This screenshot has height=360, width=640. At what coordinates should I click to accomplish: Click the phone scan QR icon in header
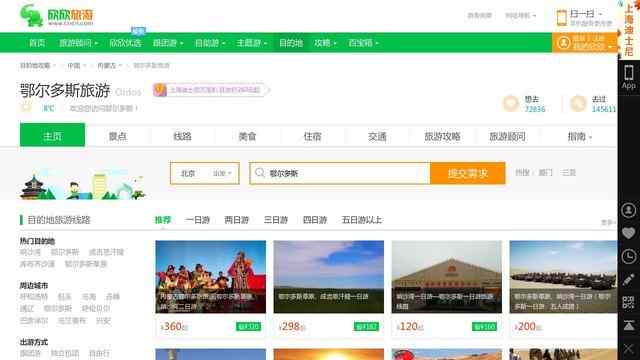click(x=562, y=18)
